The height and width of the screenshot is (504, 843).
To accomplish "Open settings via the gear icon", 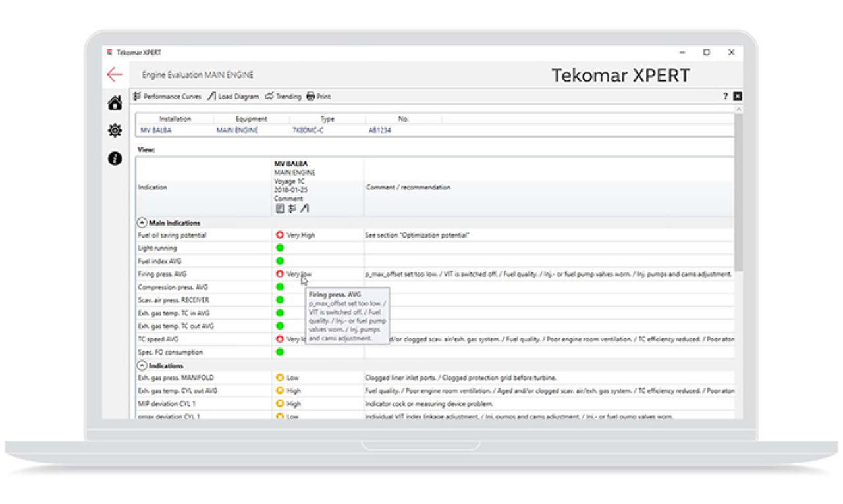I will click(115, 131).
